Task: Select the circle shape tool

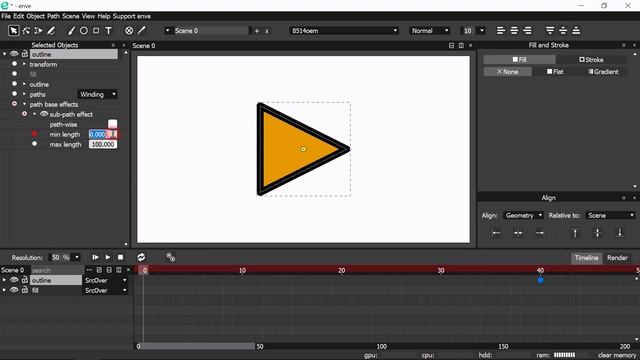Action: coord(84,31)
